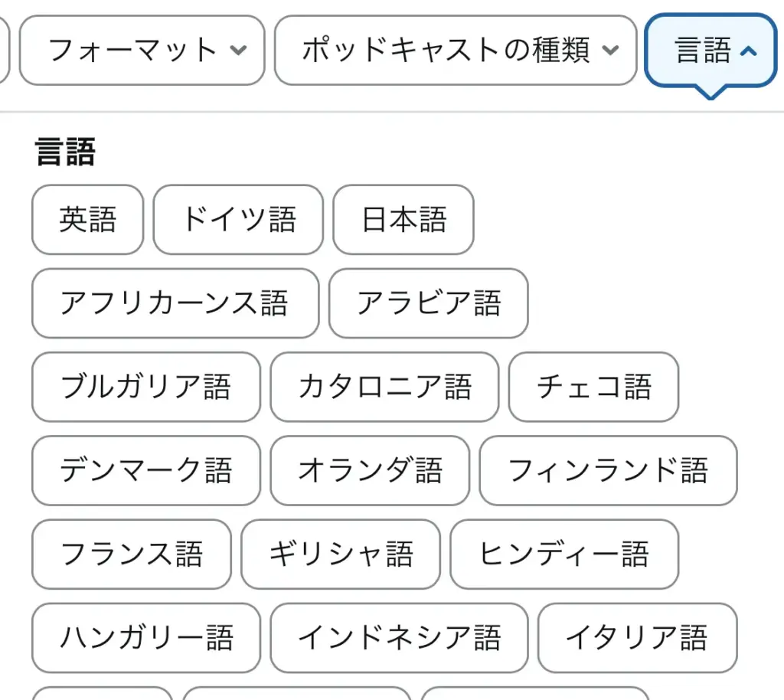Choose the アラビア語 filter chip
Image resolution: width=784 pixels, height=700 pixels.
click(428, 304)
